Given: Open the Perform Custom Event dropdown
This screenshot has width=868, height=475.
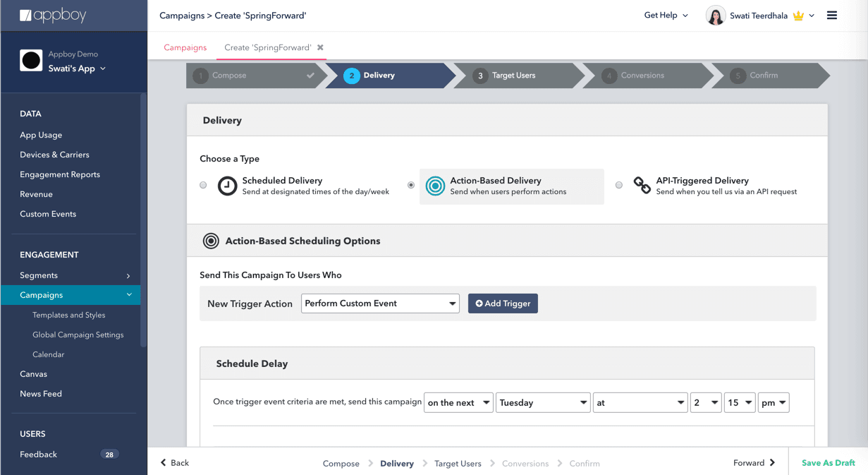Looking at the screenshot, I should pos(380,303).
